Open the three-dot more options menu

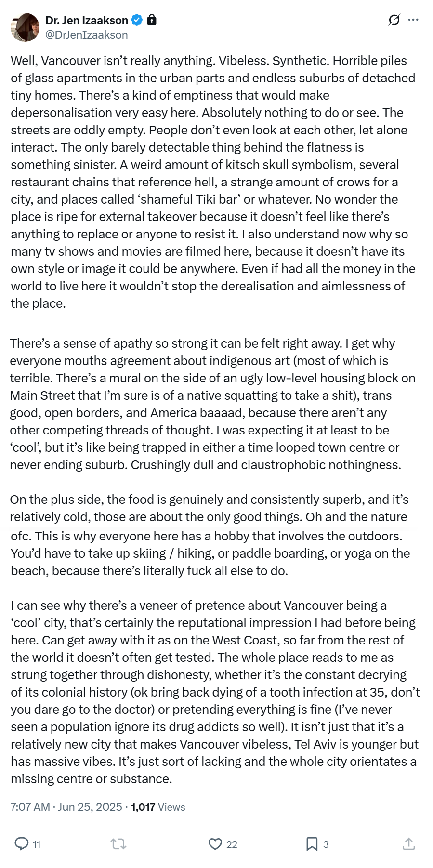tap(413, 20)
